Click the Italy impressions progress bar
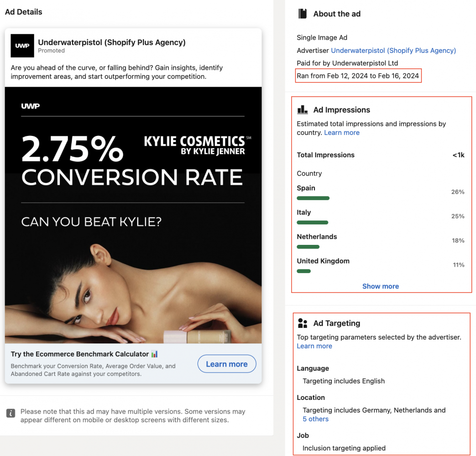The image size is (476, 456). 312,223
